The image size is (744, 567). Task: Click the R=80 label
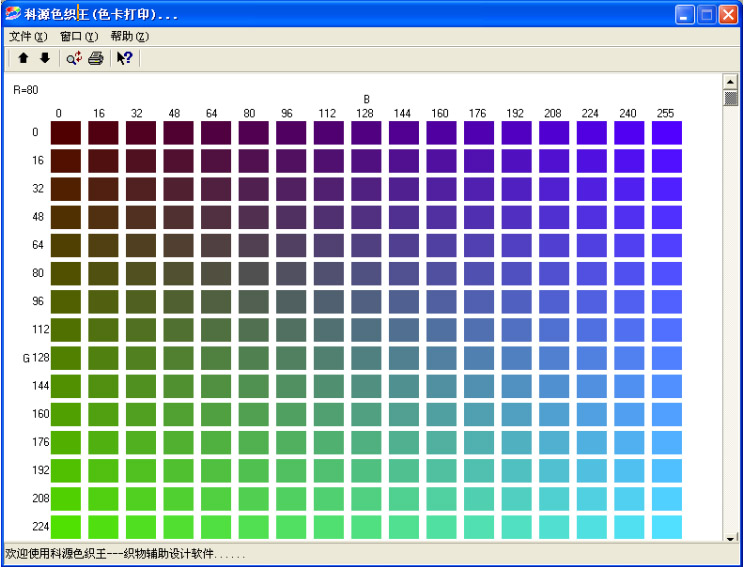click(26, 90)
